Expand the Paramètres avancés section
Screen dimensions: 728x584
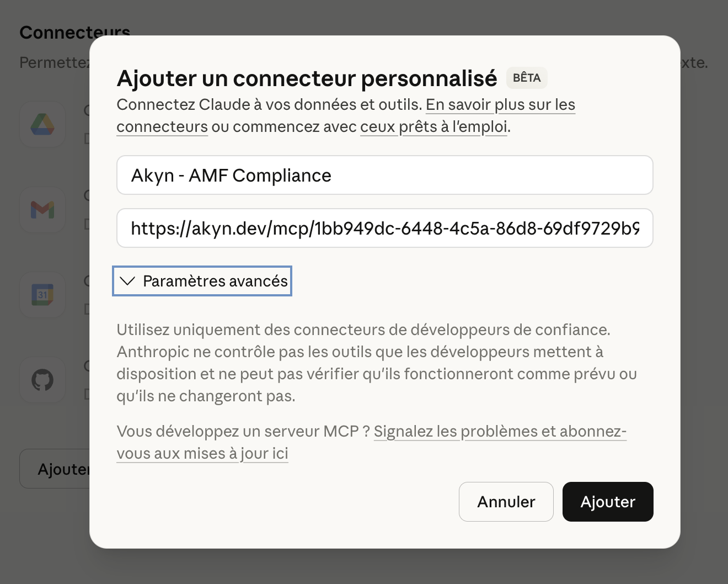[202, 281]
